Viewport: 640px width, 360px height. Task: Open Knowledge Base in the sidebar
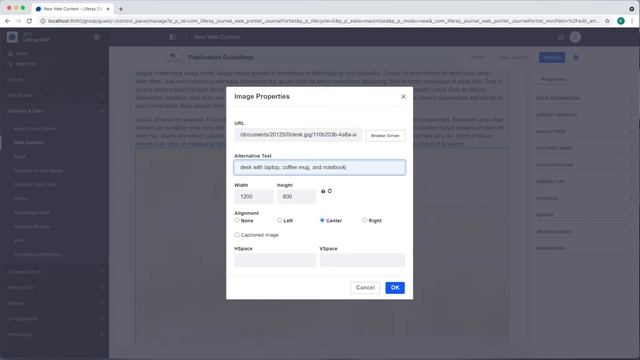pyautogui.click(x=31, y=213)
